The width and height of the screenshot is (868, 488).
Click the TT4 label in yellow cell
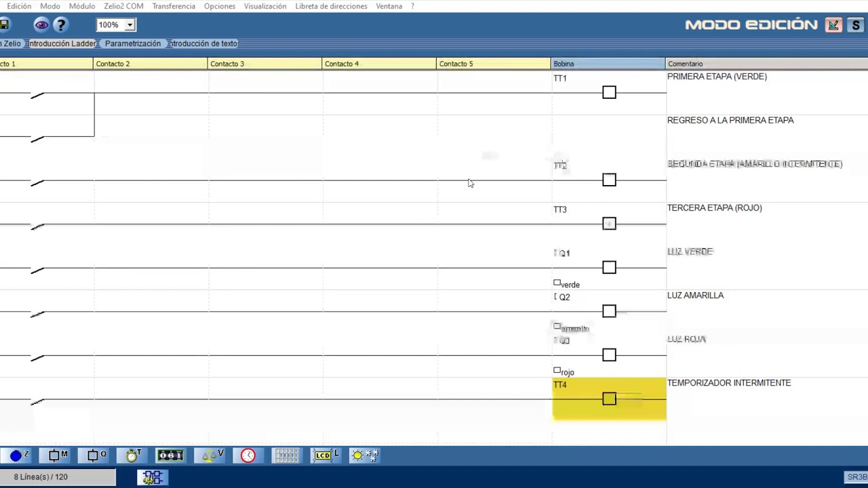point(559,385)
